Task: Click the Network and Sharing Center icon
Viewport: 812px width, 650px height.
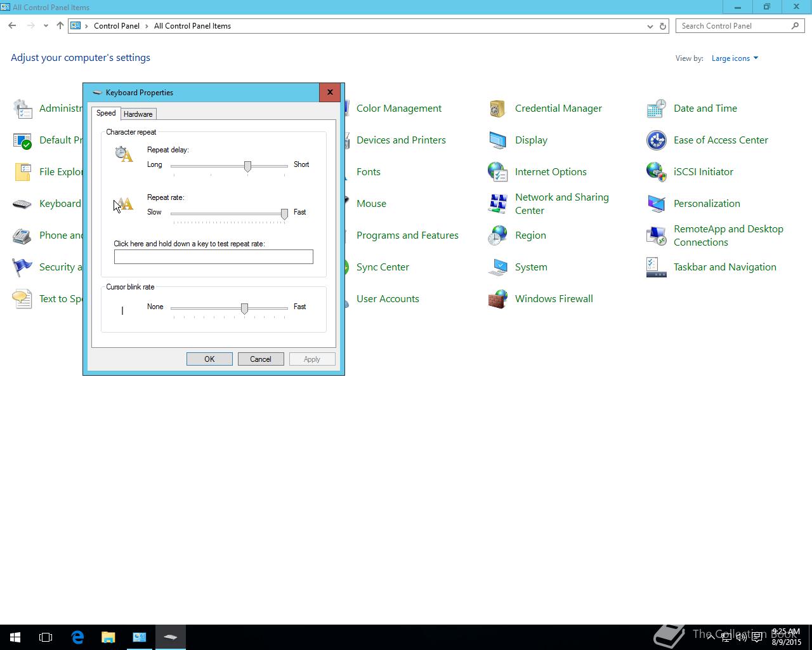Action: pyautogui.click(x=497, y=204)
